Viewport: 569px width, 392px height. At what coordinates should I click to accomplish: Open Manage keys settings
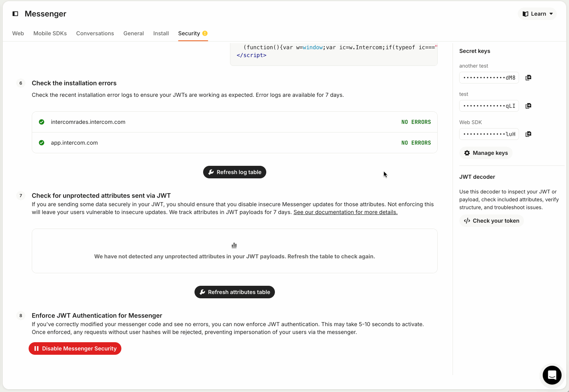tap(486, 153)
